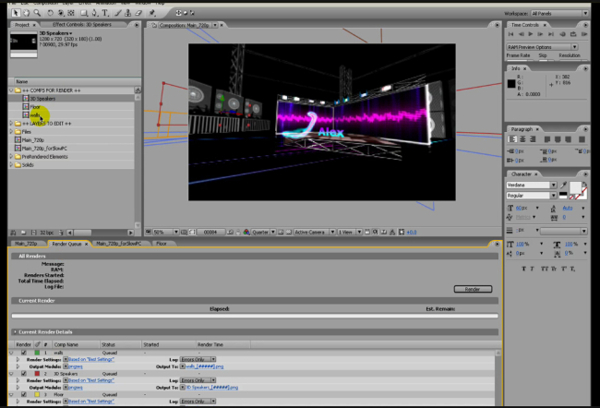Collapse the COMPS FOR RENDER folder

[x=11, y=91]
